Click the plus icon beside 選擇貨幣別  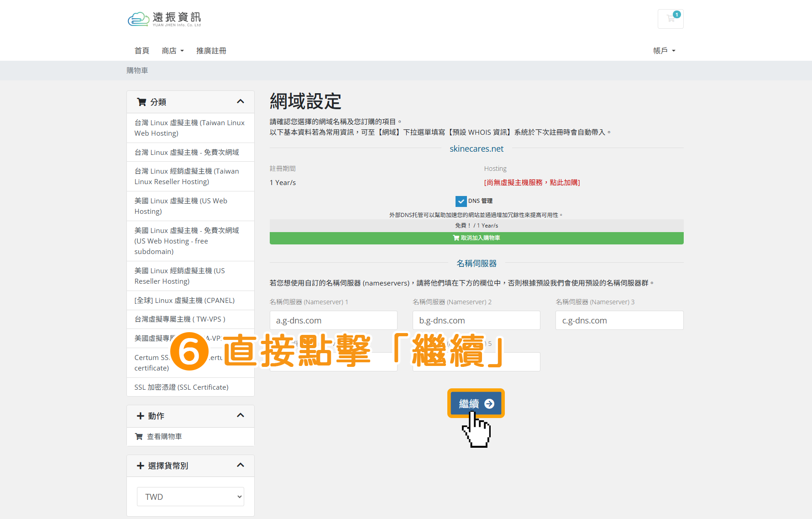(x=140, y=465)
